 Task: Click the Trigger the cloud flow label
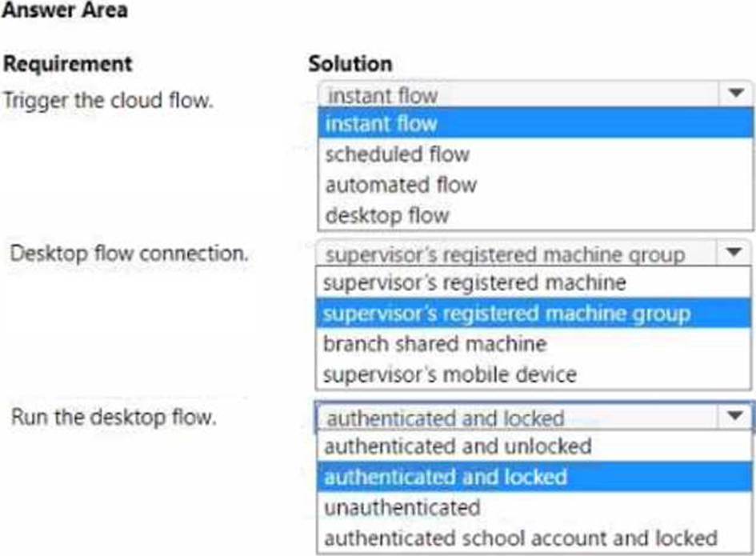tap(108, 101)
